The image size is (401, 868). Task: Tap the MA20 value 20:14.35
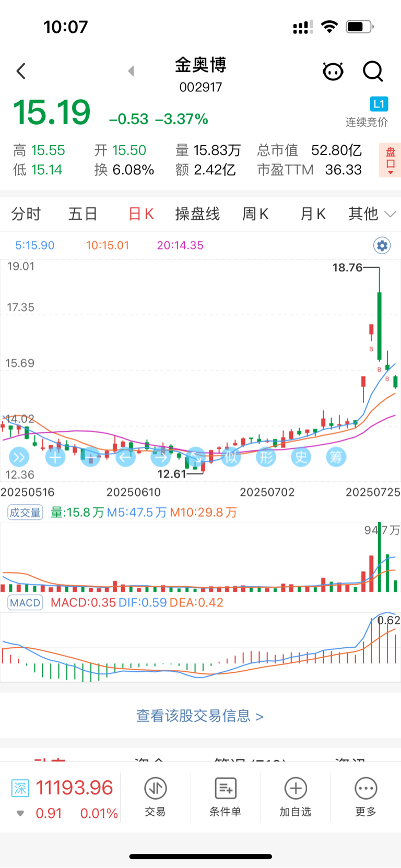click(x=180, y=245)
